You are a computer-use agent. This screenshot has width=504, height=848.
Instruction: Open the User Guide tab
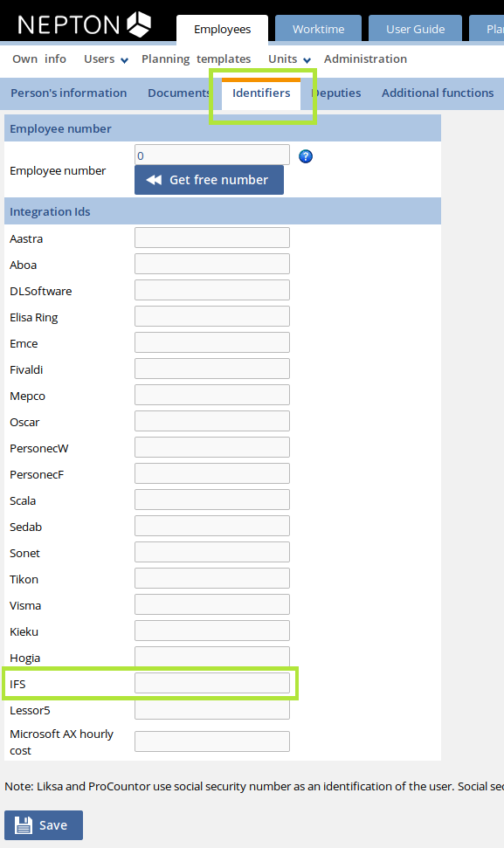(x=415, y=28)
